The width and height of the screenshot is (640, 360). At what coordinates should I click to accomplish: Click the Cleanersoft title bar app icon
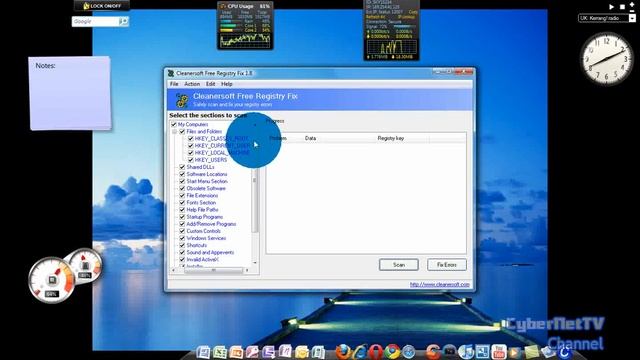pyautogui.click(x=171, y=73)
